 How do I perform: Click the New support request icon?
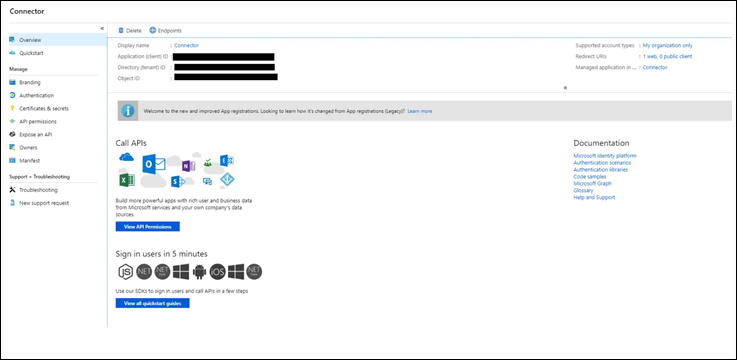pyautogui.click(x=13, y=203)
